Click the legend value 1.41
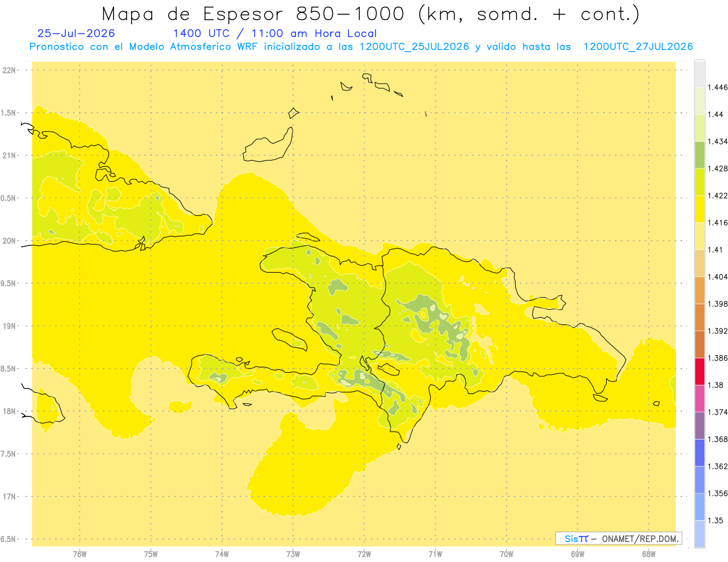728x562 pixels. (x=716, y=249)
